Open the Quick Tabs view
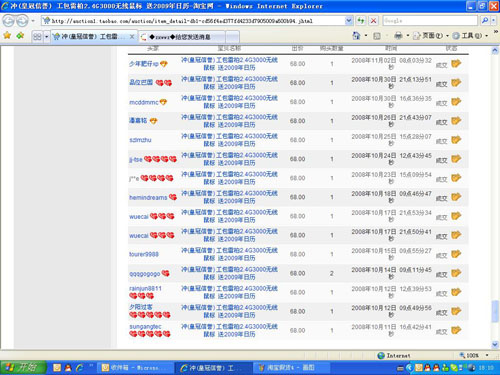This screenshot has width=500, height=375. 37,37
